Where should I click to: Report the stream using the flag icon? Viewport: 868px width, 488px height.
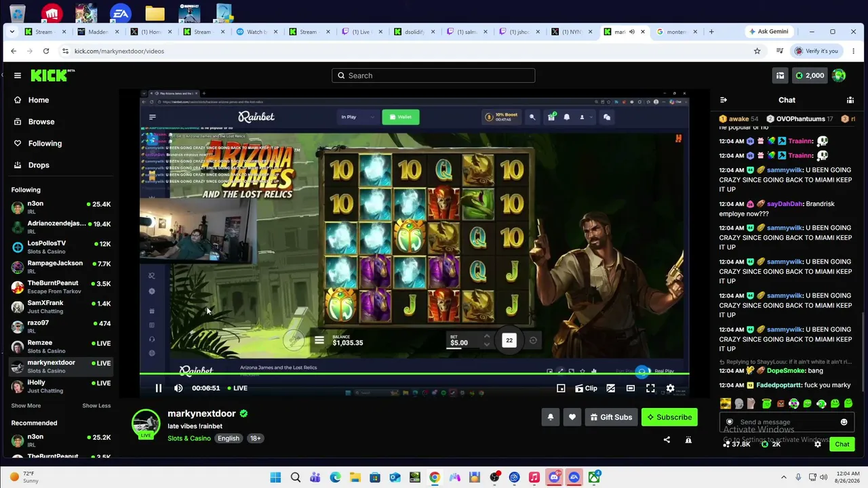[688, 440]
